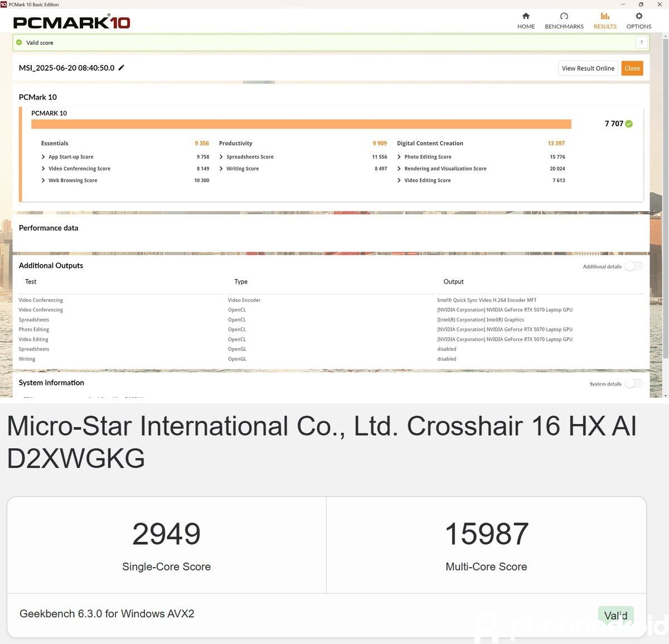The image size is (669, 644).
Task: Click the pencil icon to rename the result
Action: [x=122, y=67]
